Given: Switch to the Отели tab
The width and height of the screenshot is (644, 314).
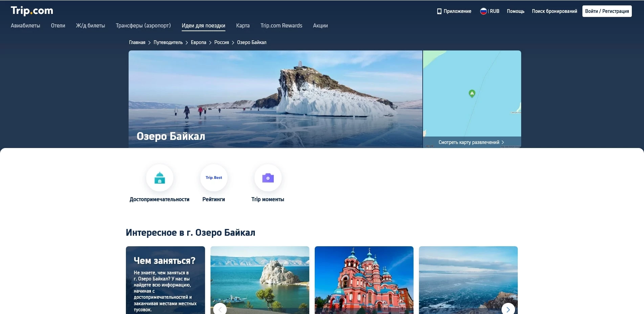Looking at the screenshot, I should (58, 26).
